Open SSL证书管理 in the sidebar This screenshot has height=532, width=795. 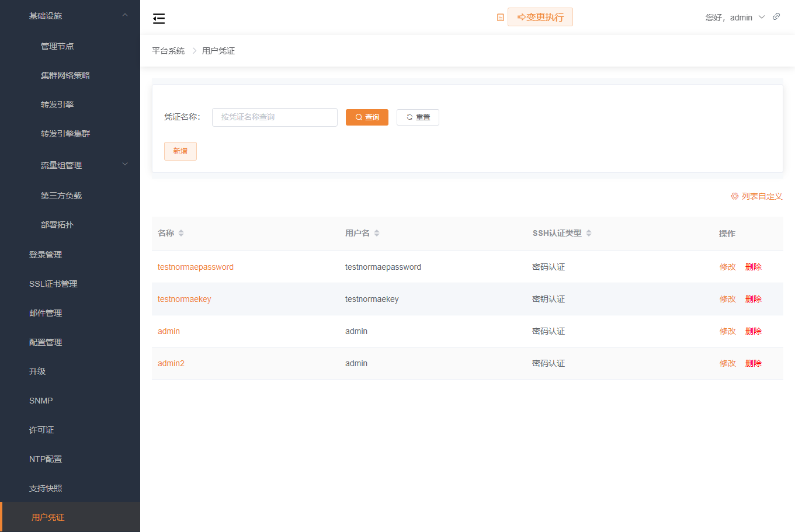[x=53, y=284]
